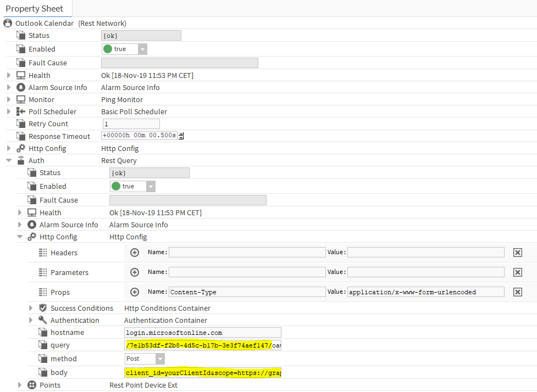The width and height of the screenshot is (537, 392).
Task: Click the Success Conditions shield icon
Action: 43,308
